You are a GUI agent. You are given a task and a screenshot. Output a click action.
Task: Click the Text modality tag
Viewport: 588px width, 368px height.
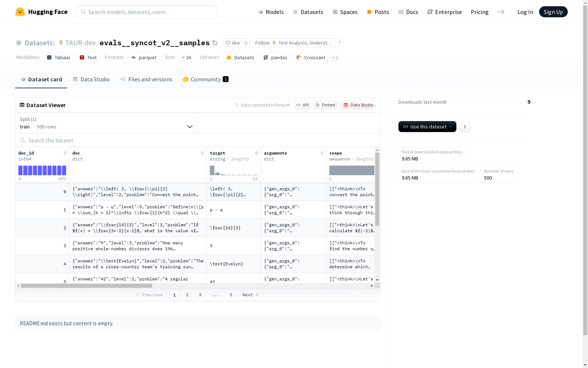(x=88, y=57)
